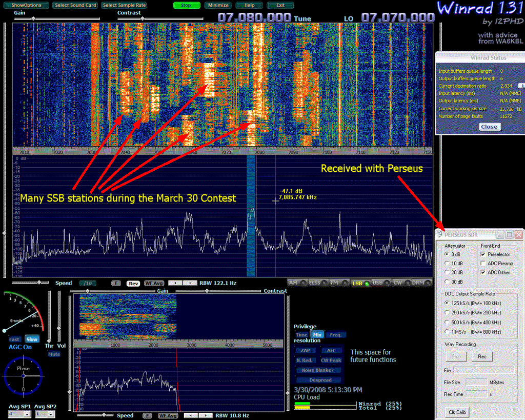Select LSB demodulation mode

pyautogui.click(x=360, y=284)
